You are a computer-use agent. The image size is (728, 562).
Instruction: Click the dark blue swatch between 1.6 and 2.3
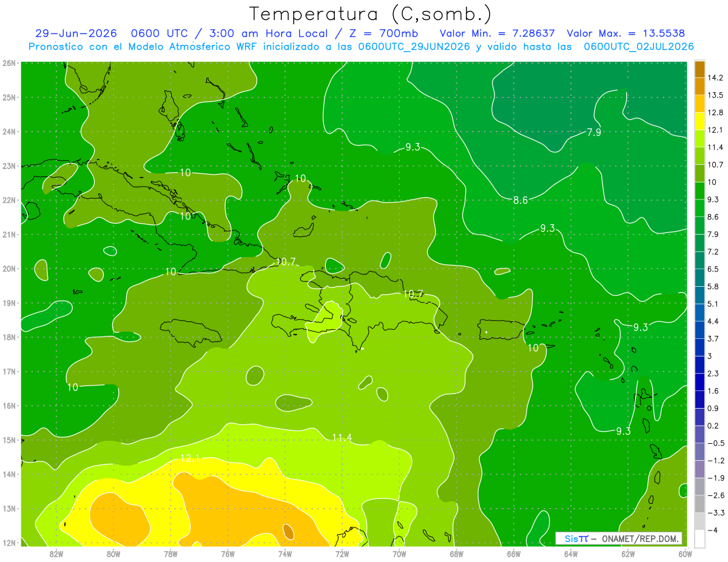point(699,383)
